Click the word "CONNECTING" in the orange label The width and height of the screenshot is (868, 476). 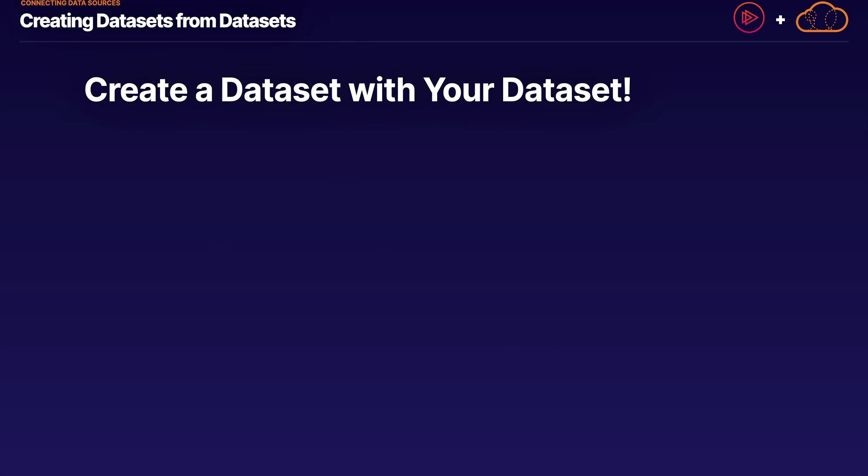[x=43, y=3]
